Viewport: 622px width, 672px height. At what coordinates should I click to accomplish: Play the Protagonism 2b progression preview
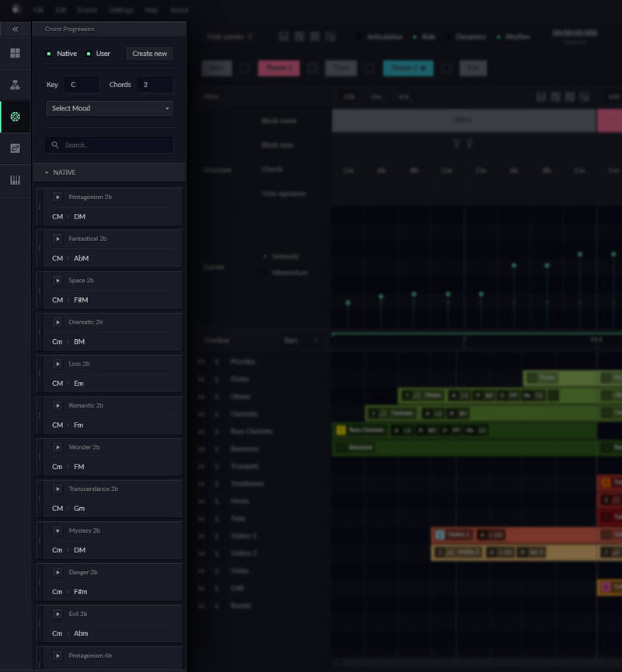coord(58,197)
